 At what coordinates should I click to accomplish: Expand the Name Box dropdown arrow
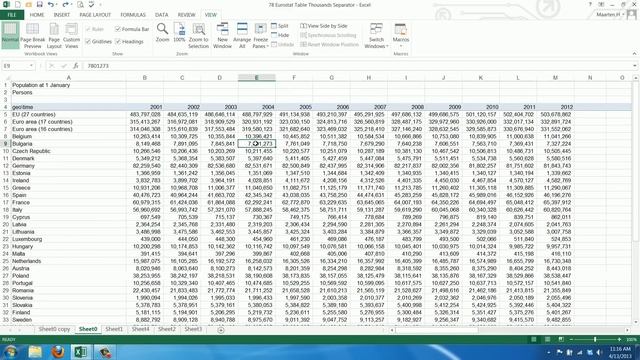click(x=31, y=66)
